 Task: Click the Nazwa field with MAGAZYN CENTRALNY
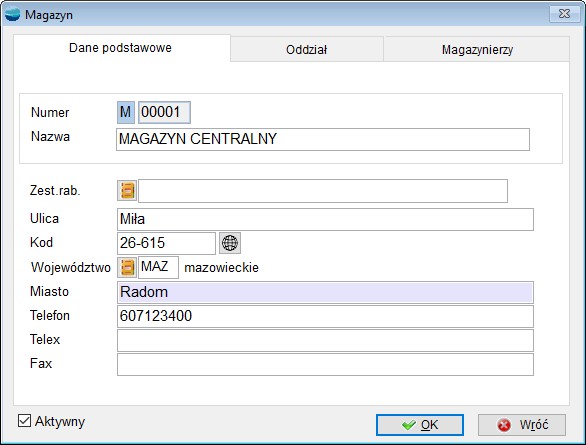tap(323, 139)
